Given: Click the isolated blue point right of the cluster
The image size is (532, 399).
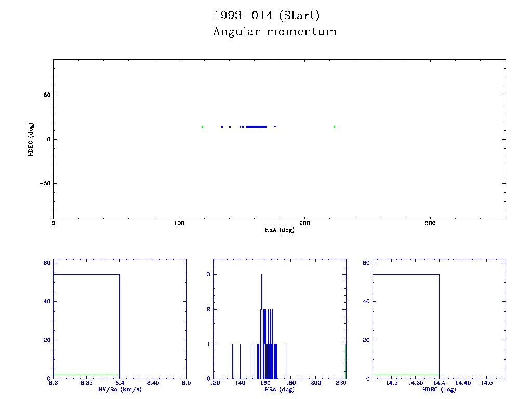Looking at the screenshot, I should [x=275, y=127].
